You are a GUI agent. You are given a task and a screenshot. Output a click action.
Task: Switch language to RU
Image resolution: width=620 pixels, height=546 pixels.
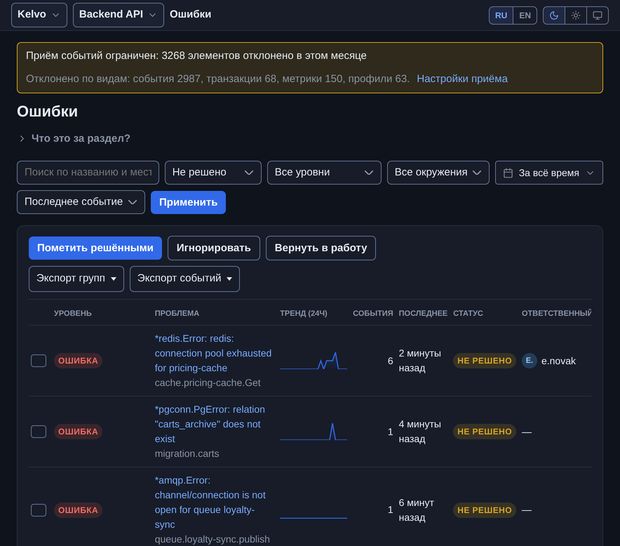501,15
